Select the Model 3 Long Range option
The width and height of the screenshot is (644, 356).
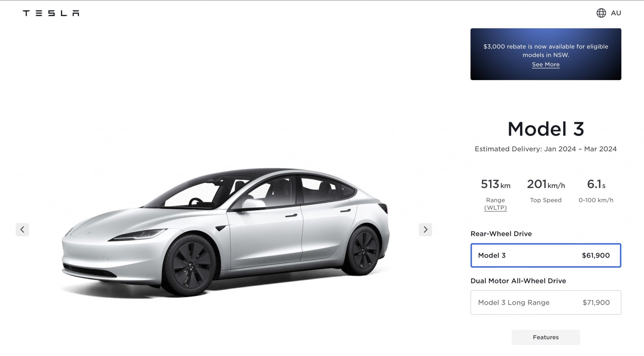[x=546, y=303]
